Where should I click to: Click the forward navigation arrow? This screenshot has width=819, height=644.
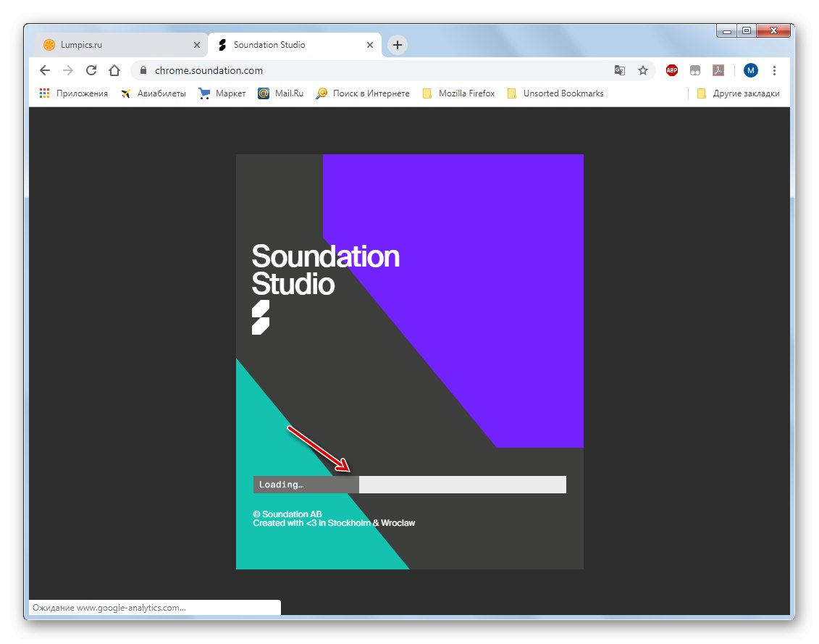point(68,70)
